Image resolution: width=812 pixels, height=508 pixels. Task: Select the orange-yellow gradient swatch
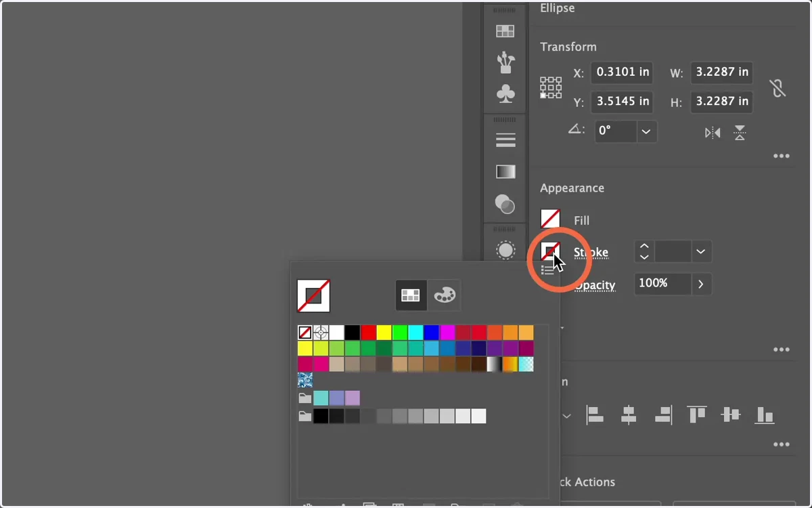510,364
